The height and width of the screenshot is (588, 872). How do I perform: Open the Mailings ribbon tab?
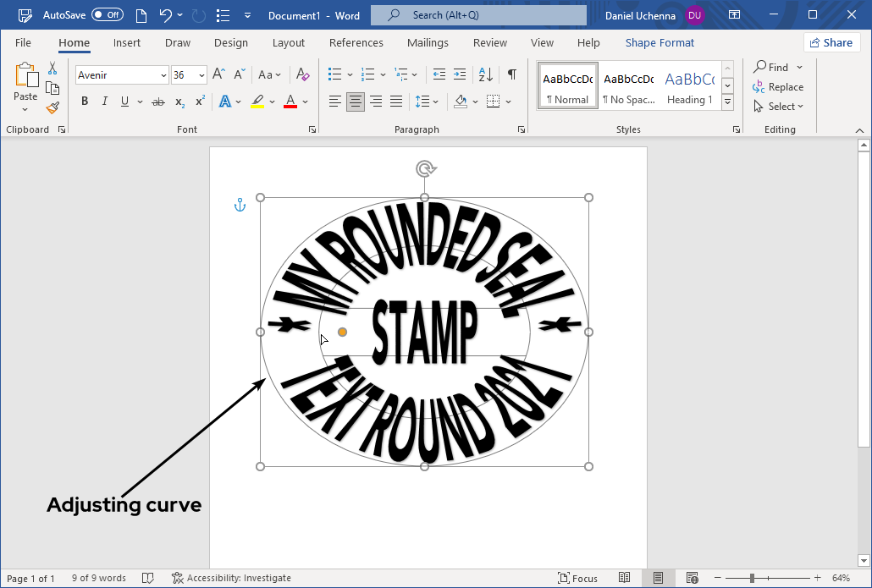point(428,42)
